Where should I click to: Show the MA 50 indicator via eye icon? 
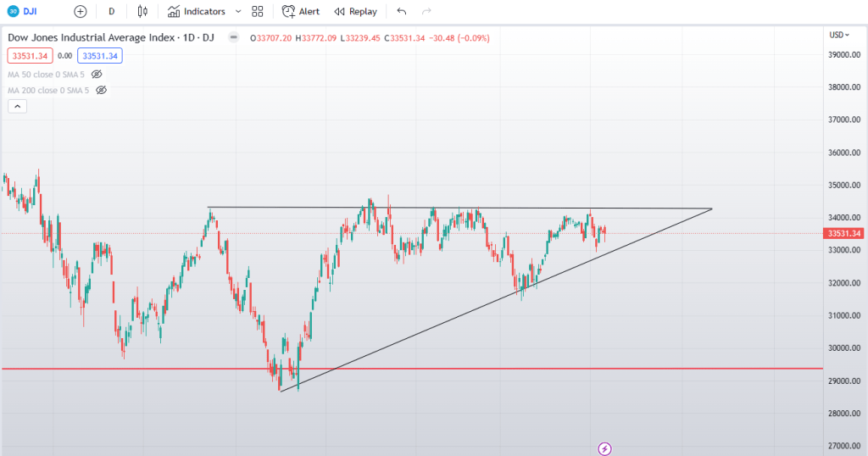97,75
